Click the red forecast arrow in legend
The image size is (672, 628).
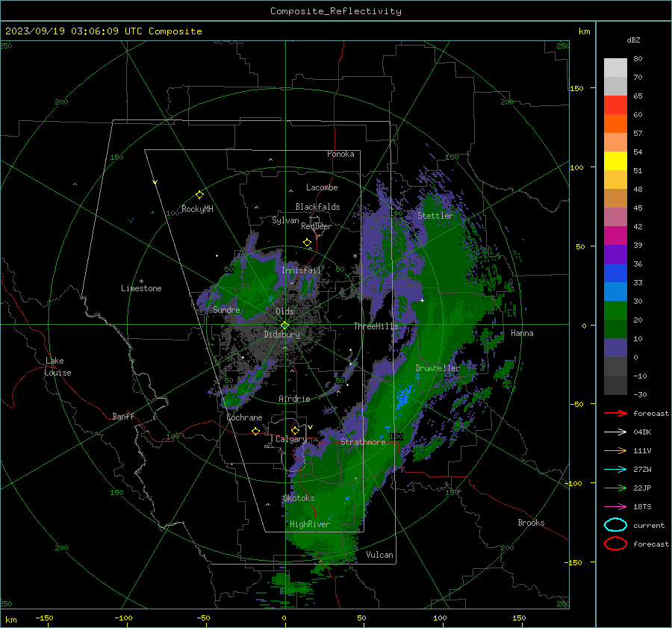point(615,413)
